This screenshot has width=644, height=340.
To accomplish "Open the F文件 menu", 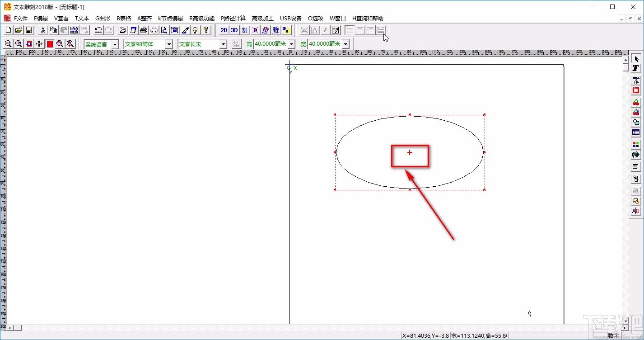I will tap(21, 19).
